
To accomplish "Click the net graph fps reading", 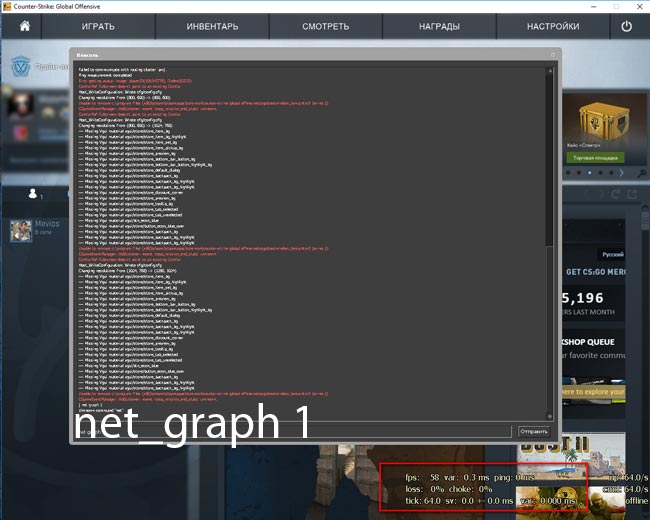I will coord(422,478).
